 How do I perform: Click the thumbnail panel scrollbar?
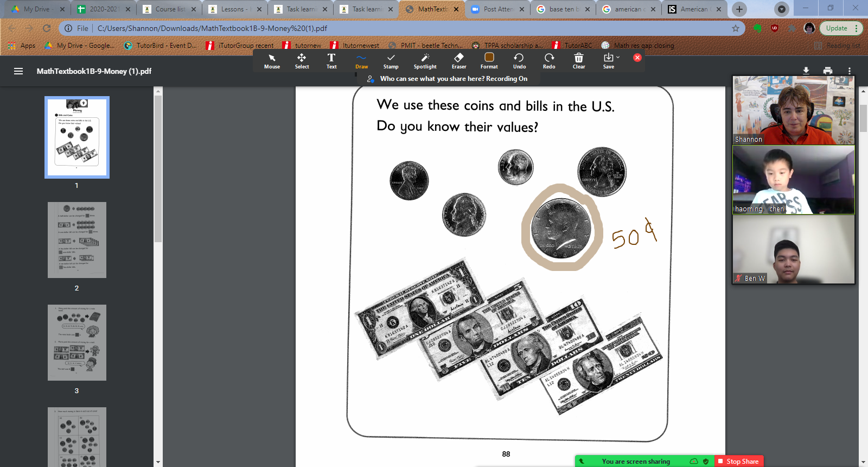(158, 168)
